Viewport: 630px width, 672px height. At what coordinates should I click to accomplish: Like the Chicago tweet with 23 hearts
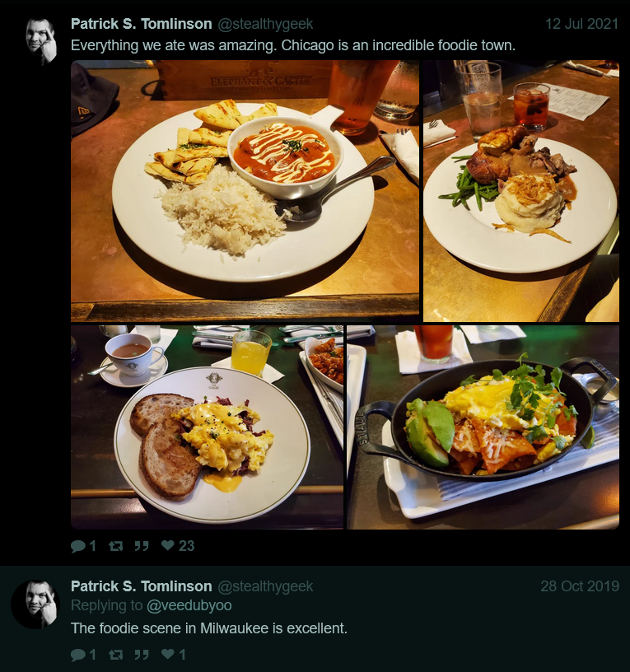tap(167, 545)
